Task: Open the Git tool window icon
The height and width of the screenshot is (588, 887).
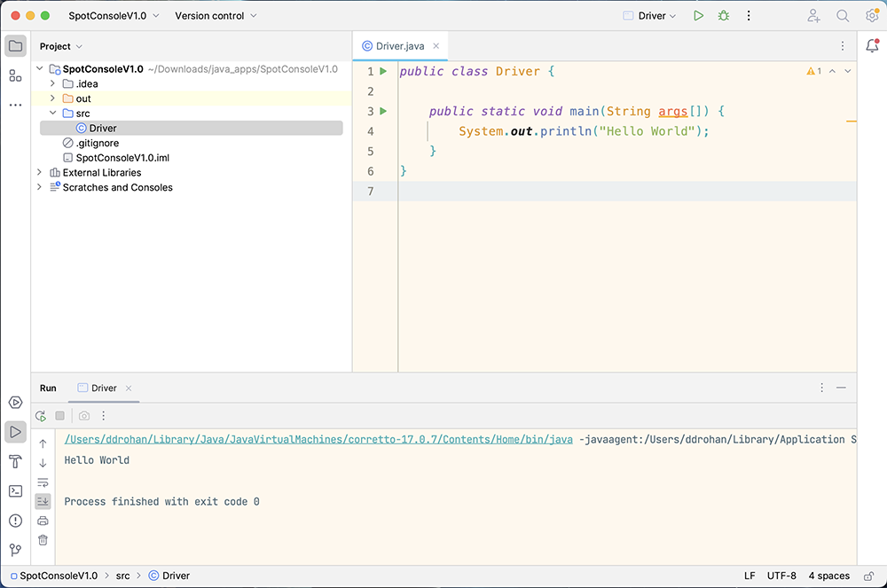Action: [x=15, y=550]
